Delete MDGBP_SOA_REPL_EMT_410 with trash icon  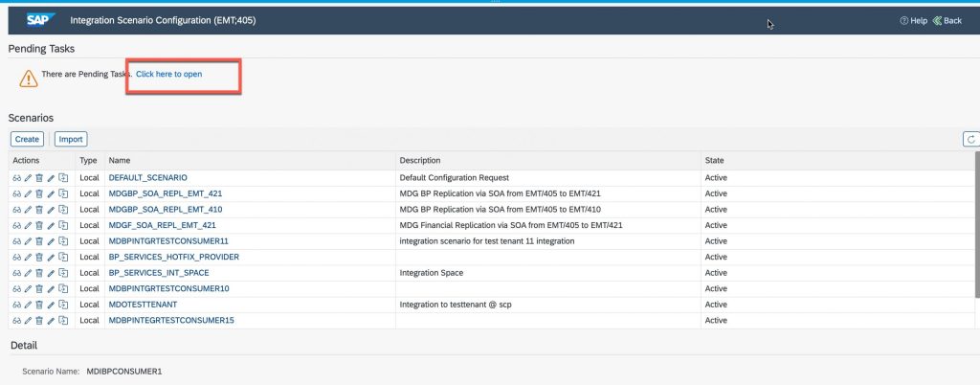click(x=38, y=210)
